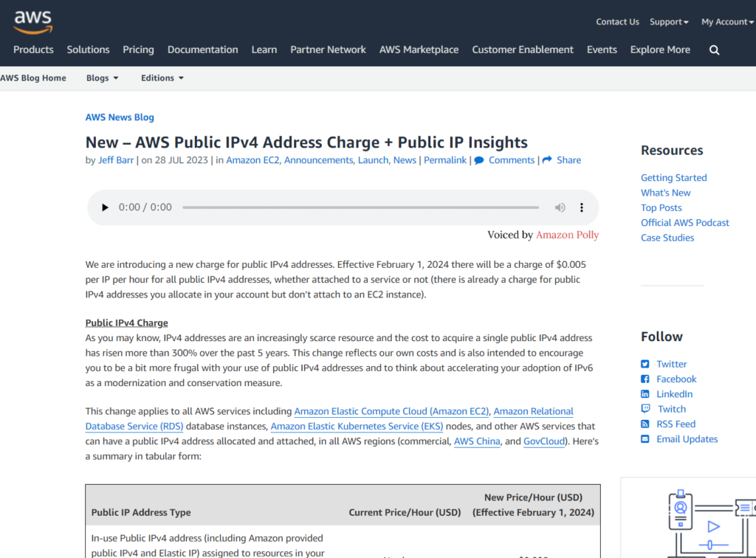Open audio player more options menu
Viewport: 756px width, 558px height.
(x=582, y=207)
